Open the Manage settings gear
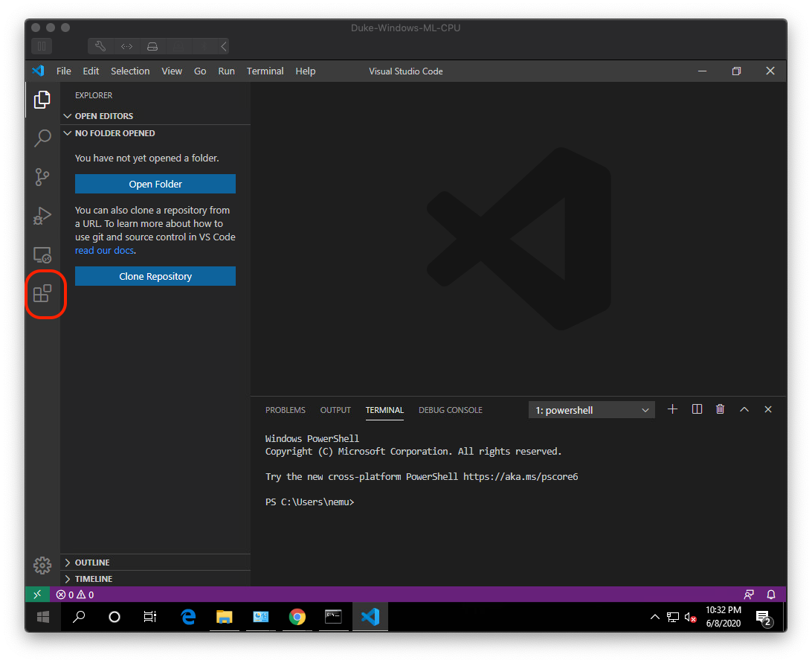812x663 pixels. tap(42, 566)
